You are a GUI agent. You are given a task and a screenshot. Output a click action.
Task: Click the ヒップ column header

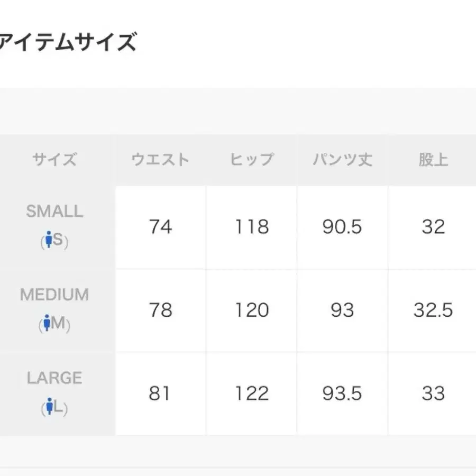click(252, 160)
